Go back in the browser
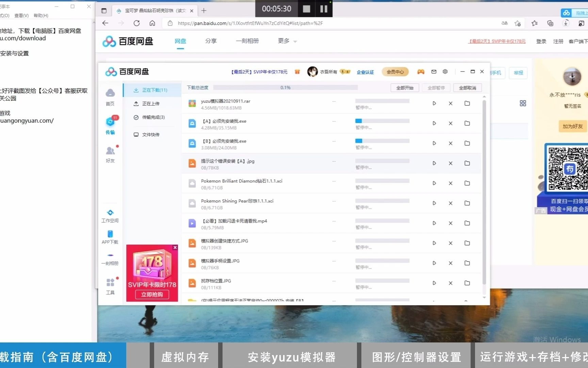Screen dimensions: 588x368 [x=105, y=23]
